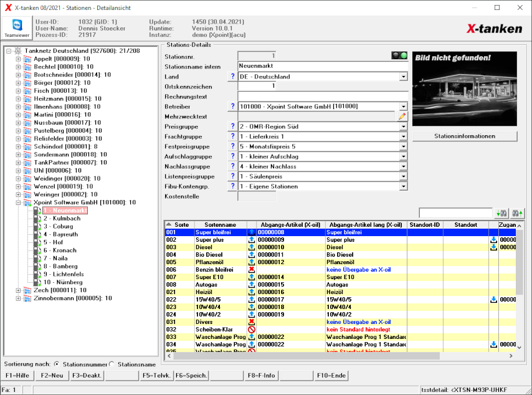The image size is (532, 395).
Task: Click the search input above the table
Action: (x=455, y=213)
